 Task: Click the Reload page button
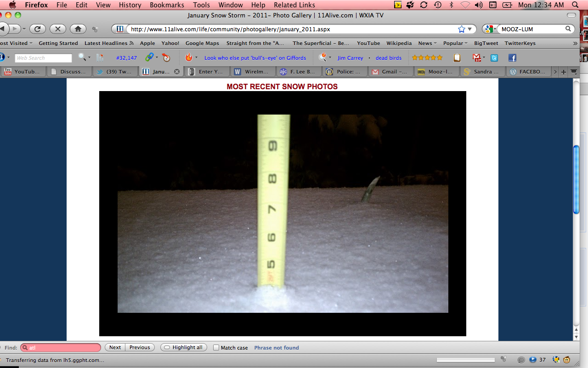[x=38, y=29]
